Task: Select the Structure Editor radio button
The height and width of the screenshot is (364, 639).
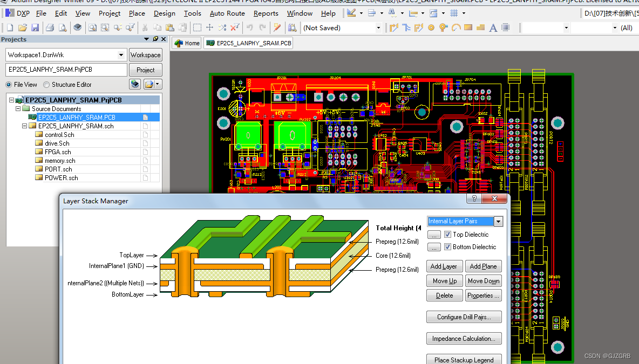Action: pos(47,85)
